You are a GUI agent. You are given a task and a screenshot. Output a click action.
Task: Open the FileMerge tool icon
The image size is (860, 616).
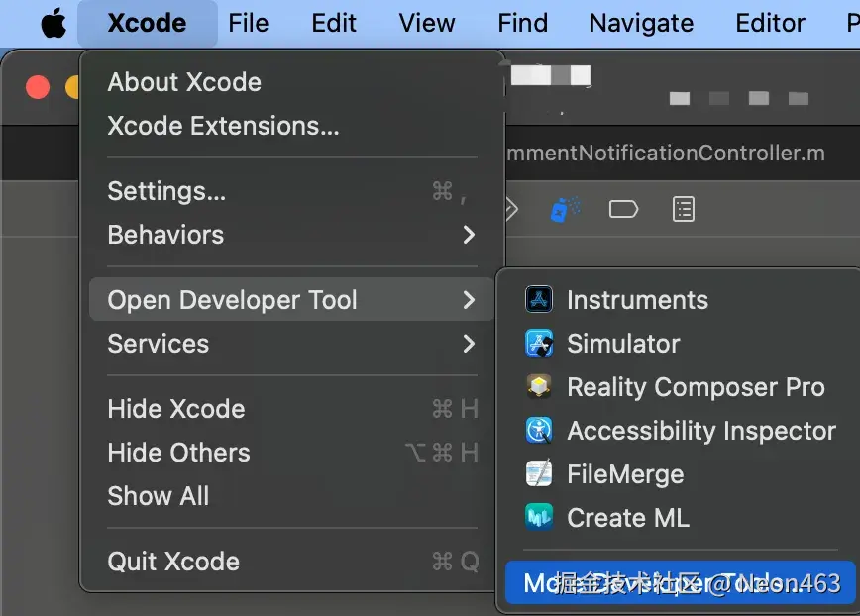point(539,473)
